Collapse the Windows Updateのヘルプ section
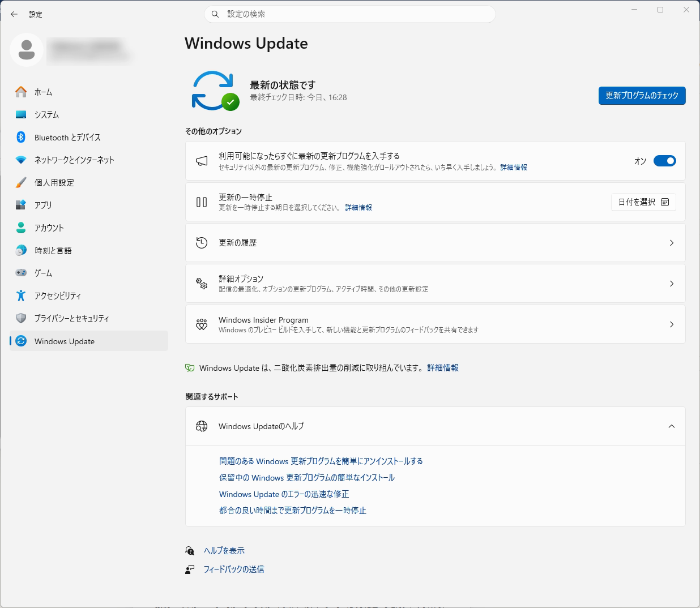Screen dimensions: 700x608 (x=672, y=426)
